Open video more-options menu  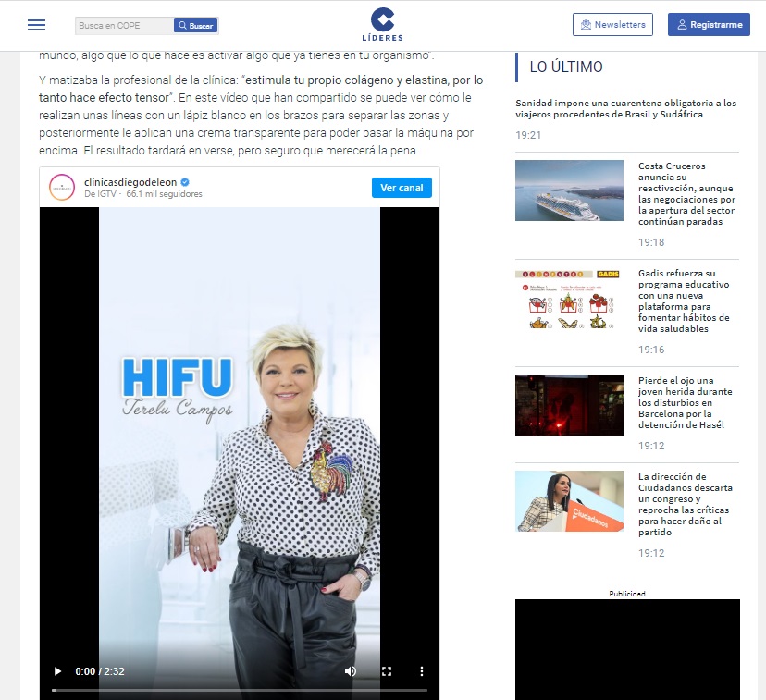pos(422,671)
